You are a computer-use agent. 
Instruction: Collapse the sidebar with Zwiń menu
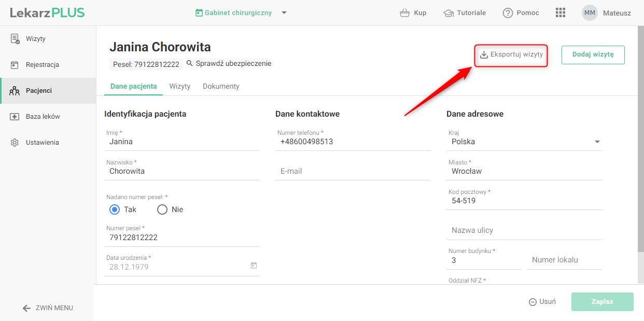[48, 308]
